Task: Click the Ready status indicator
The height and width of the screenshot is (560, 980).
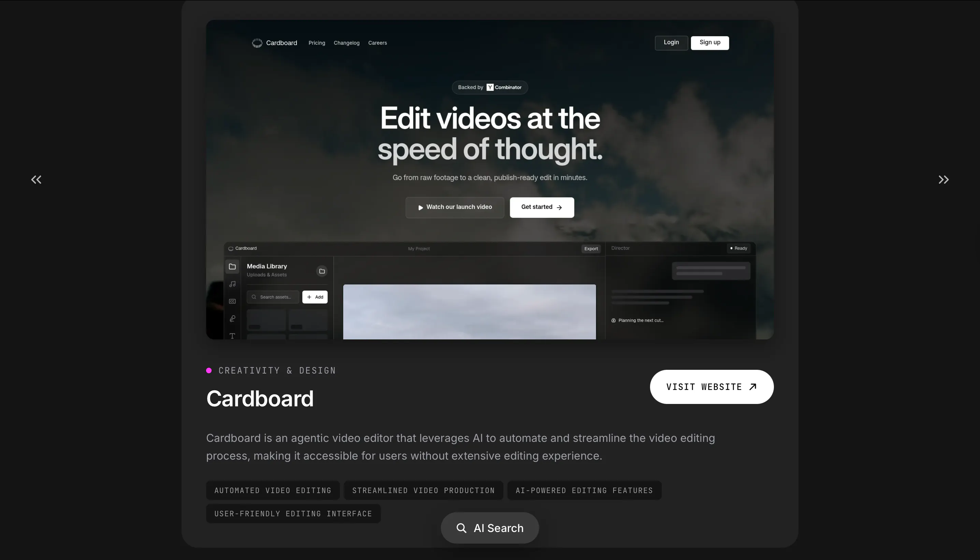Action: [738, 249]
